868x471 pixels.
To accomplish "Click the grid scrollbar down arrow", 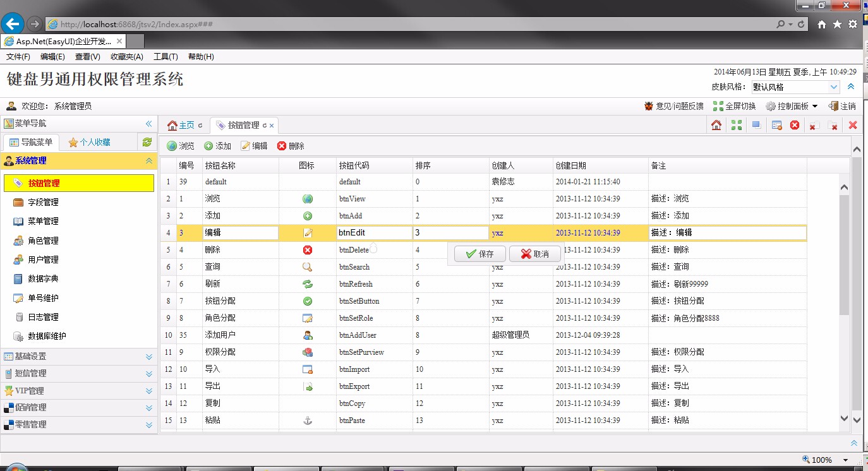I will tap(845, 418).
